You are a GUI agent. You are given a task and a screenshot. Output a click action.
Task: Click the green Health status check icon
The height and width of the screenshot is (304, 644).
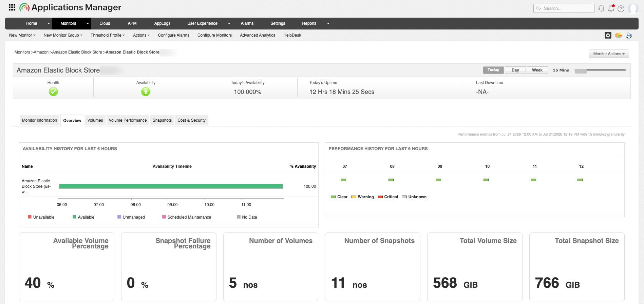pyautogui.click(x=53, y=92)
